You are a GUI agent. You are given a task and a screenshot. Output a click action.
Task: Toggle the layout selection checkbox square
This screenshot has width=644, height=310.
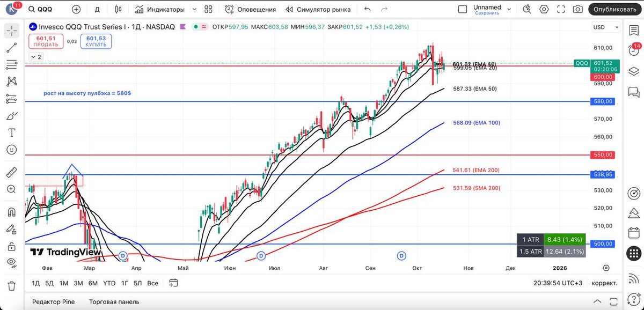pos(463,9)
